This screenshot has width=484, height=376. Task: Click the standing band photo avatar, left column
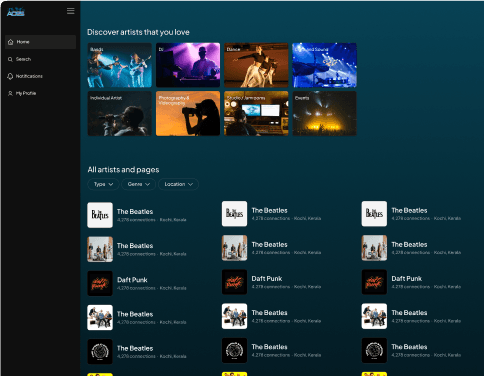(100, 249)
